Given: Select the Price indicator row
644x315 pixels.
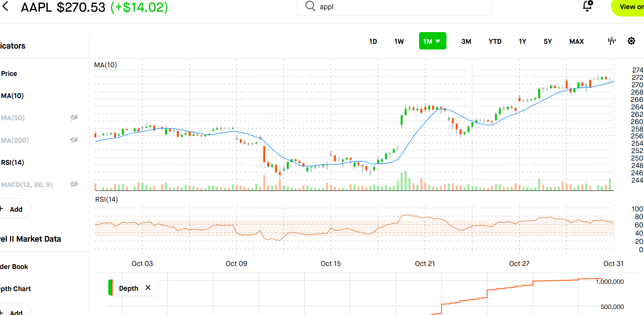Looking at the screenshot, I should point(9,73).
